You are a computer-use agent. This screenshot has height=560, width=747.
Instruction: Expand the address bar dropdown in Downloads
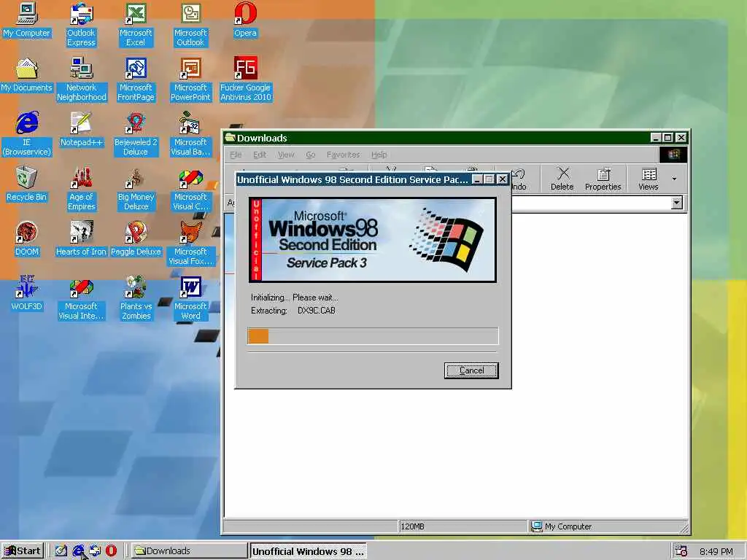[676, 203]
